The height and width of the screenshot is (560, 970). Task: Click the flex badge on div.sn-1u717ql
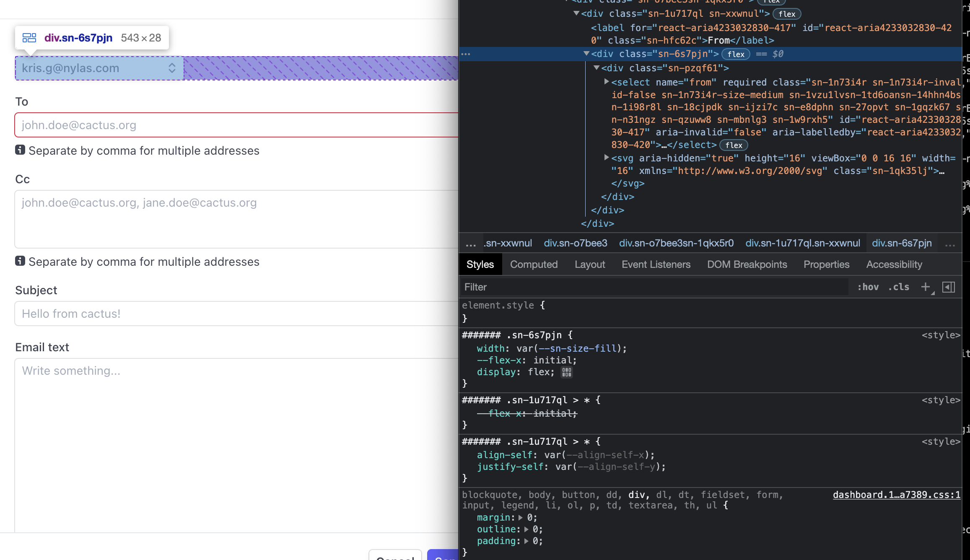pos(787,14)
